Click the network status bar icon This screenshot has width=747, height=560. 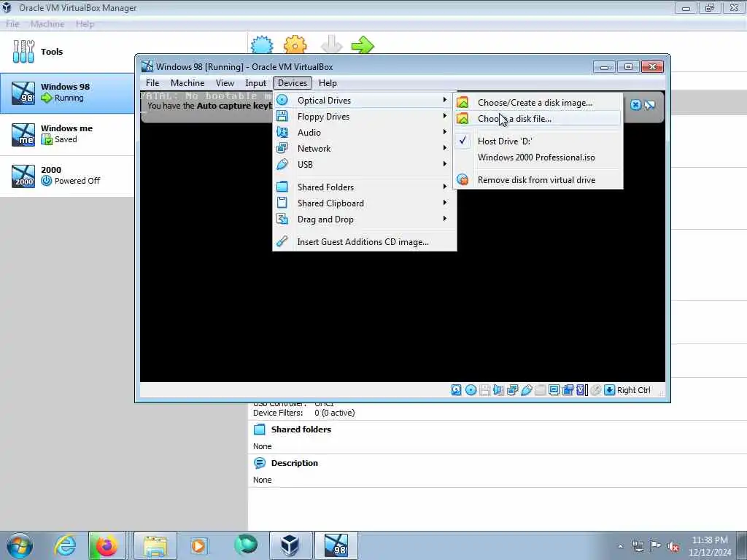(x=513, y=390)
